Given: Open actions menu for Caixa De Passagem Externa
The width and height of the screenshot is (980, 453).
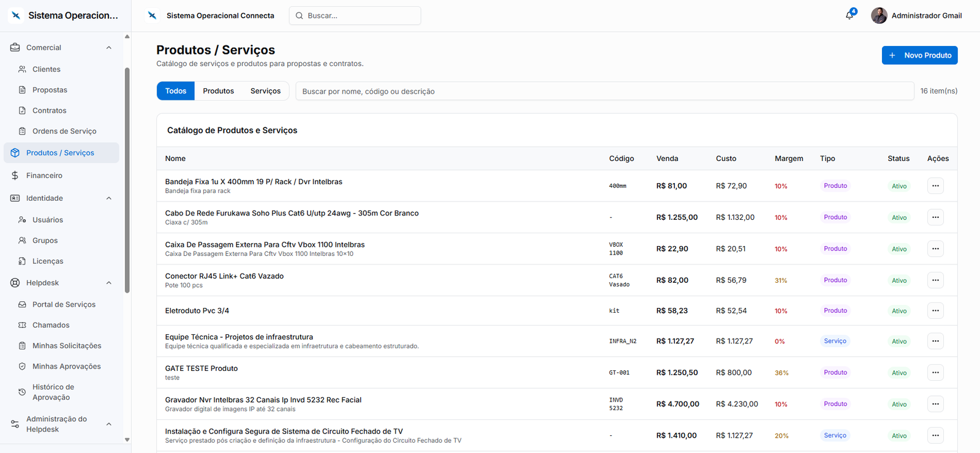Looking at the screenshot, I should coord(935,249).
